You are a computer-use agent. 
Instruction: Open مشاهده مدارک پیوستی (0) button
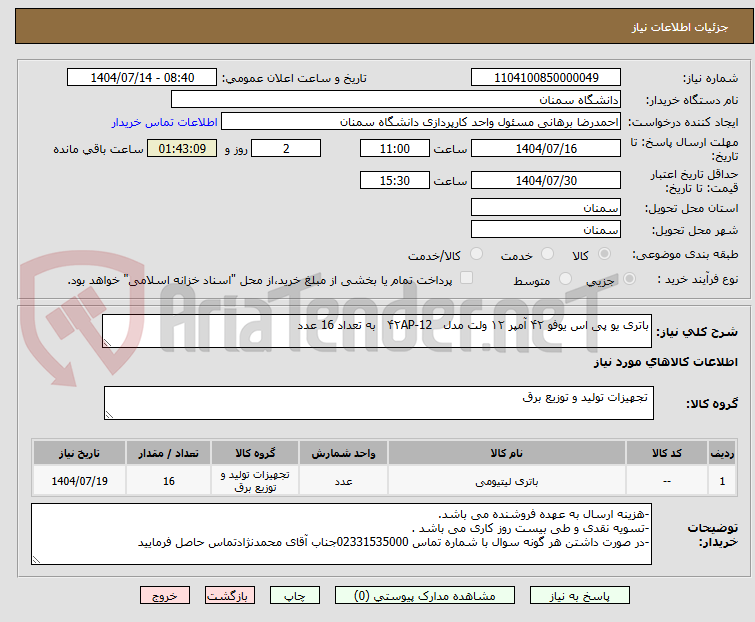click(x=425, y=596)
